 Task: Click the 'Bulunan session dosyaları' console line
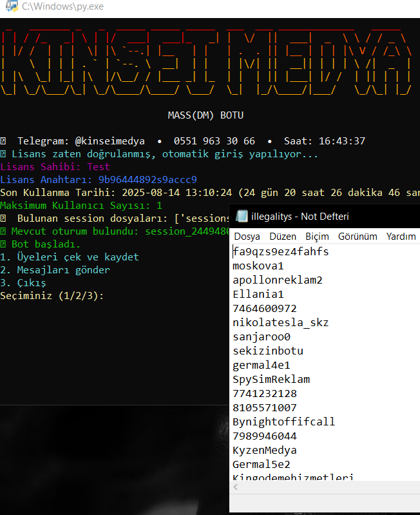tap(115, 218)
